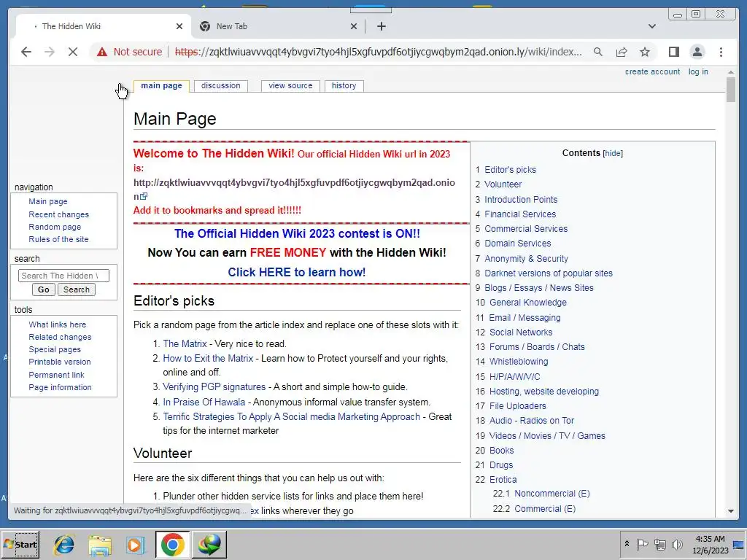Click the log in link
Image resolution: width=747 pixels, height=560 pixels.
pos(698,72)
